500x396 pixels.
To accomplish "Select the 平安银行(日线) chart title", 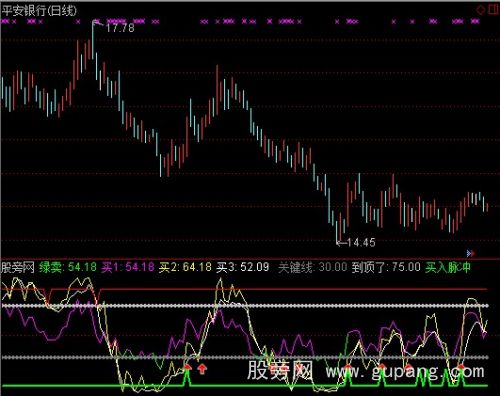I will [39, 10].
